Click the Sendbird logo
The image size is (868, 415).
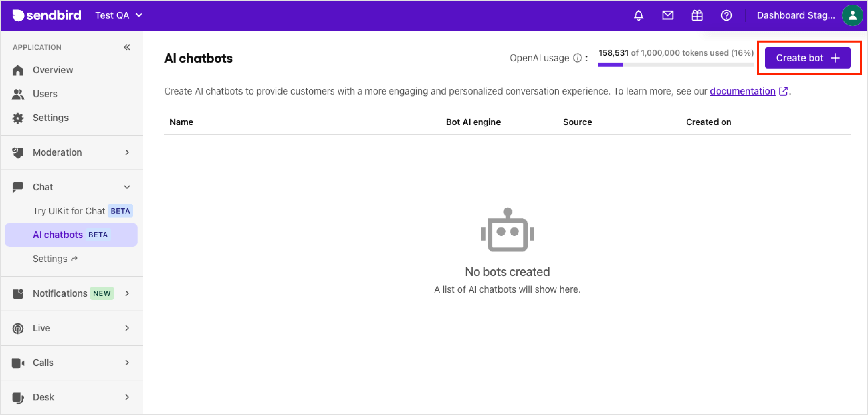(x=47, y=15)
